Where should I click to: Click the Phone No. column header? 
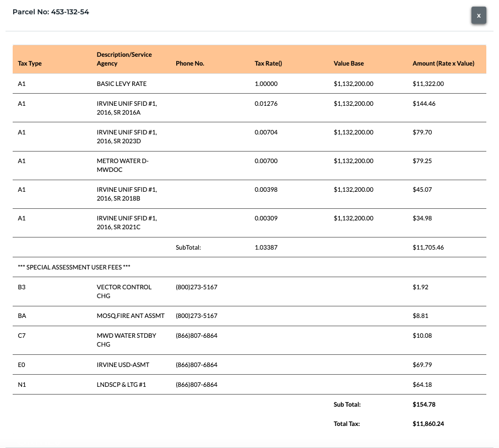pyautogui.click(x=190, y=63)
